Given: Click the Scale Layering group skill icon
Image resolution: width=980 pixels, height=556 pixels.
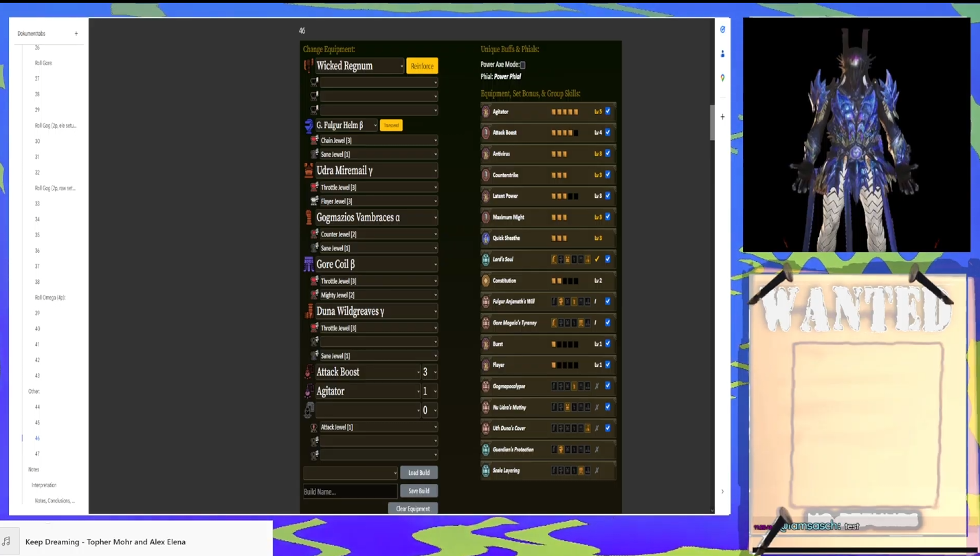Looking at the screenshot, I should 486,471.
